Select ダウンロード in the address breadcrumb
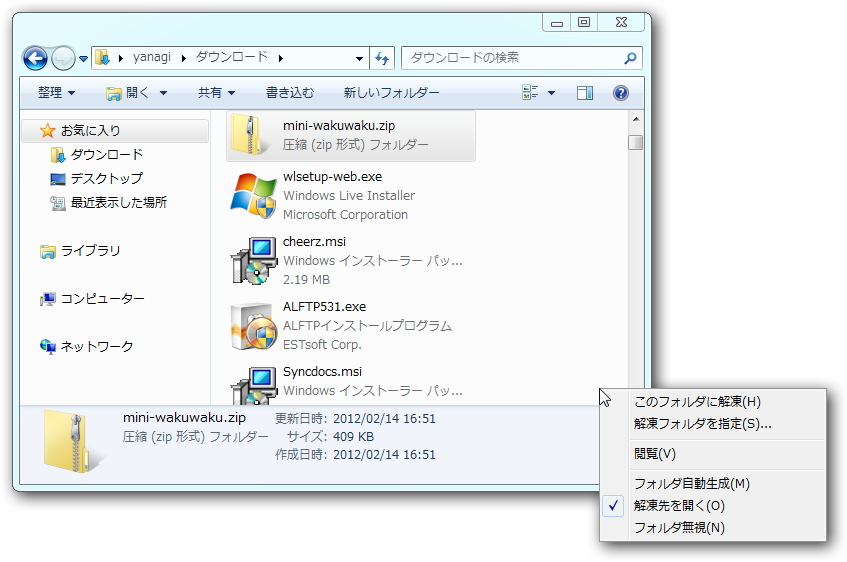The image size is (847, 562). click(x=231, y=57)
